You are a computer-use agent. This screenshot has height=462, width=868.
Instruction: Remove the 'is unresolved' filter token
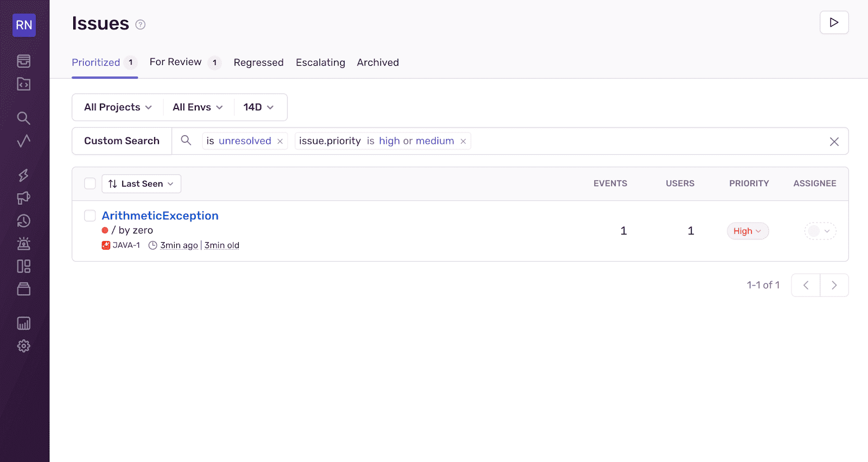280,142
